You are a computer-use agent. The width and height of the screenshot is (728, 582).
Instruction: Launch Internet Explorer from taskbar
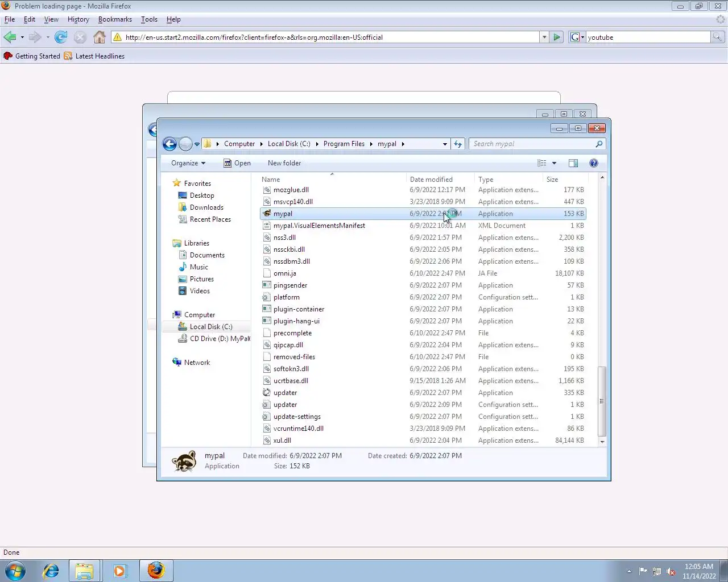coord(51,571)
